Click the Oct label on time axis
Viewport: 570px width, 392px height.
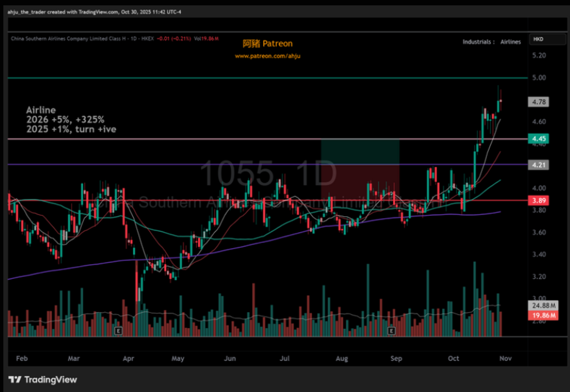click(x=453, y=358)
